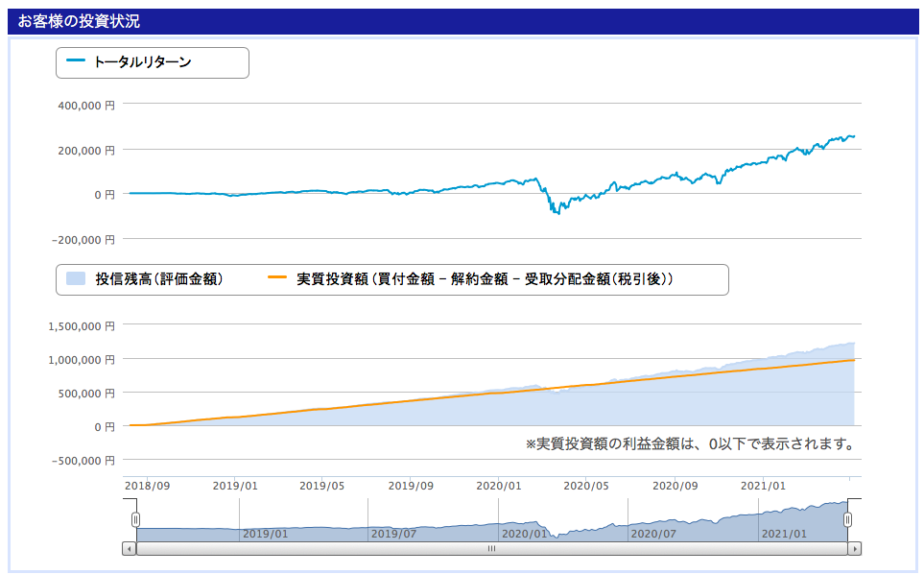
Task: Click the ※実質投資額の利益金額 note text
Action: click(x=690, y=443)
